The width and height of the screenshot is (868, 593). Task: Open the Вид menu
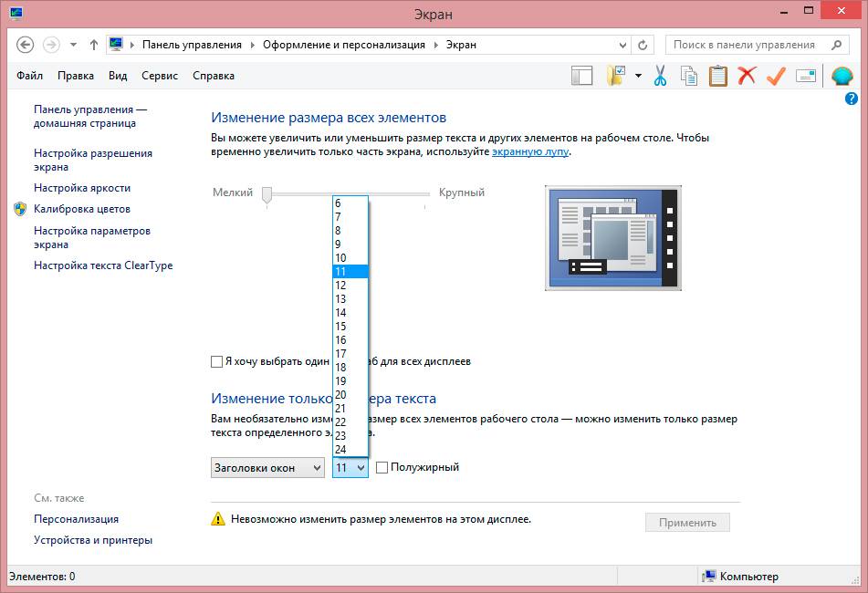[x=118, y=76]
